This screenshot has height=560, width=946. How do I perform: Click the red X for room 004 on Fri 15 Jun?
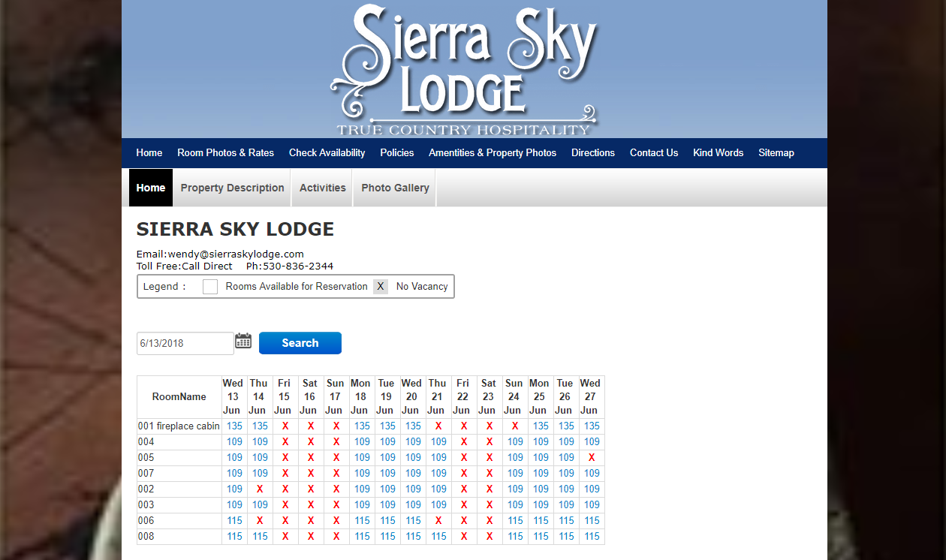click(285, 442)
